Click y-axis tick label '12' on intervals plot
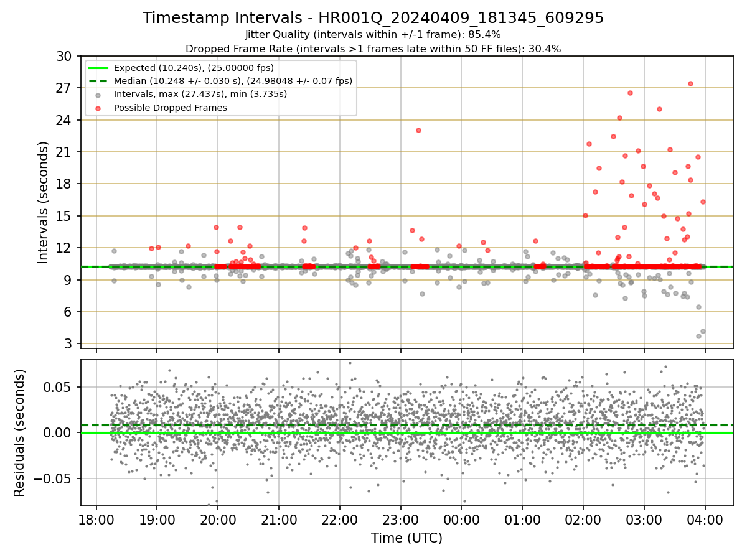Viewport: 747px width, 560px height. [x=65, y=248]
